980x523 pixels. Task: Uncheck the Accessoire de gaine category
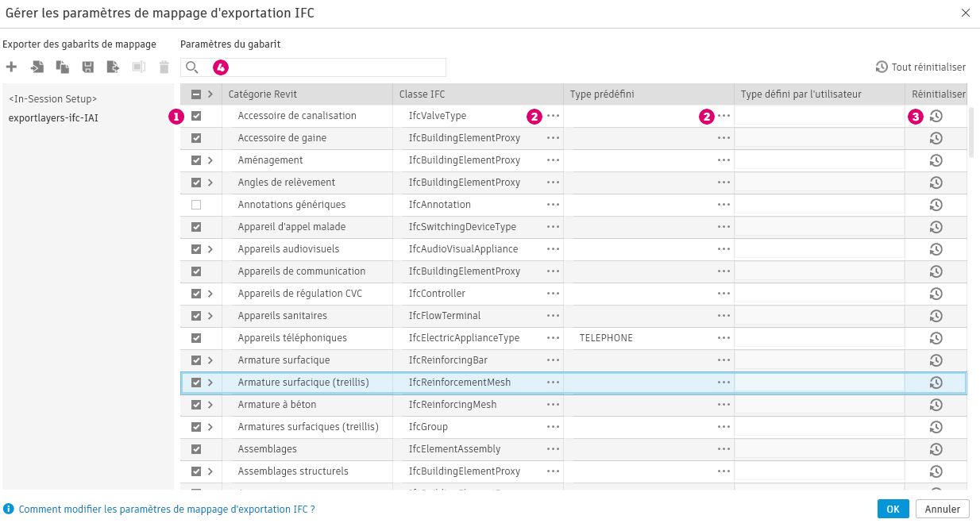click(196, 138)
